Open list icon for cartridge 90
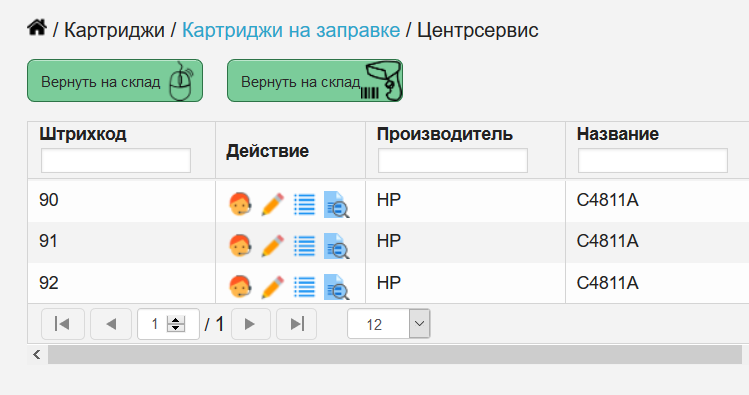749x395 pixels. point(304,204)
